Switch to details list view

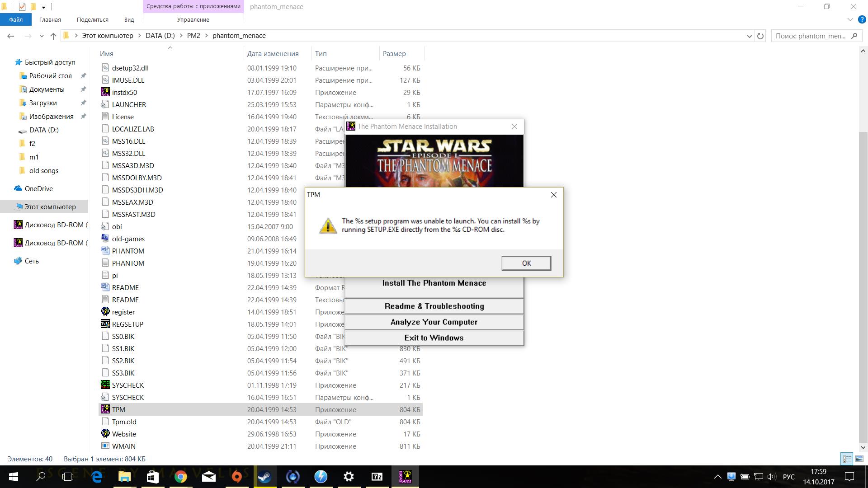847,459
